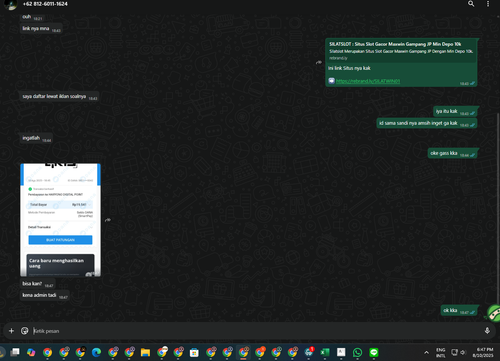Screen dimensions: 500x361
Task: Launch Copilot from the taskbar
Action: (31, 352)
